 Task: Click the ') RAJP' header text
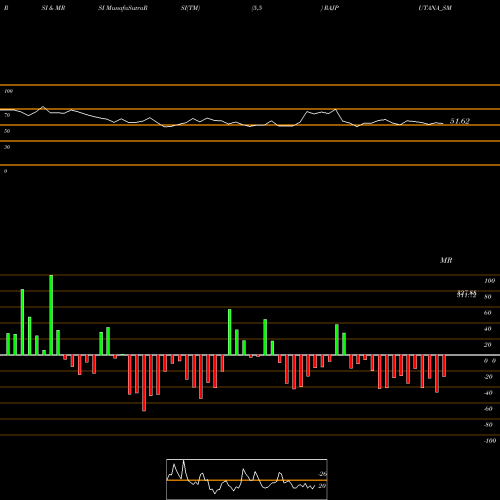coord(330,8)
